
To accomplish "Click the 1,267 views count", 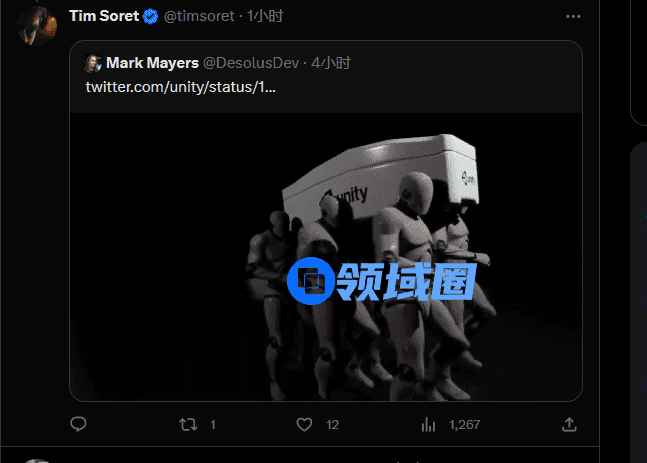I will pos(464,425).
